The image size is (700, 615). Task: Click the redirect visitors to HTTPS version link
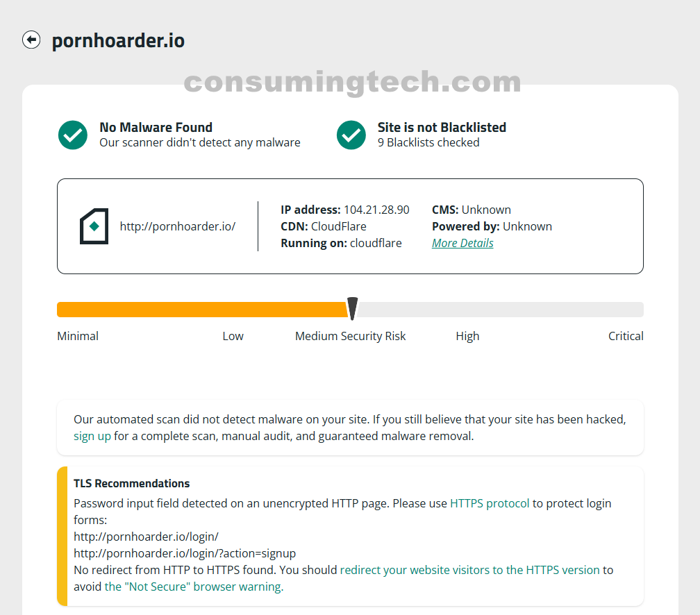pyautogui.click(x=469, y=570)
